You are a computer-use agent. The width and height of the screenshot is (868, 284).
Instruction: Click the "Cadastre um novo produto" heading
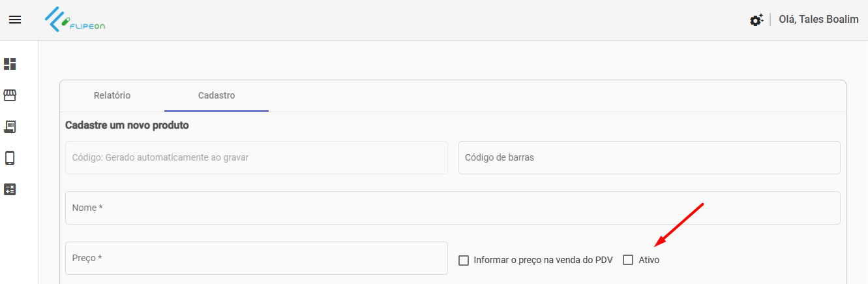[127, 125]
